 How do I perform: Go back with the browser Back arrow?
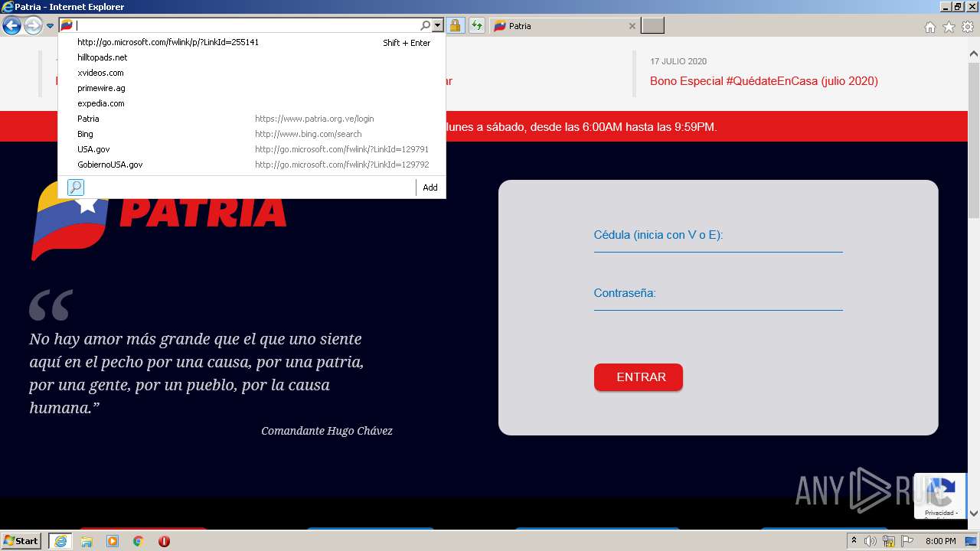pos(11,26)
